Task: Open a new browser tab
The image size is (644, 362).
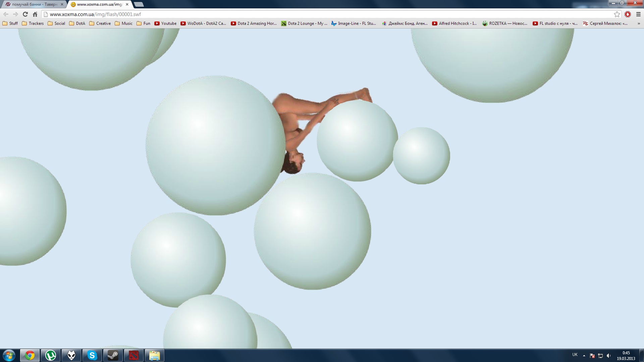Action: click(x=139, y=4)
